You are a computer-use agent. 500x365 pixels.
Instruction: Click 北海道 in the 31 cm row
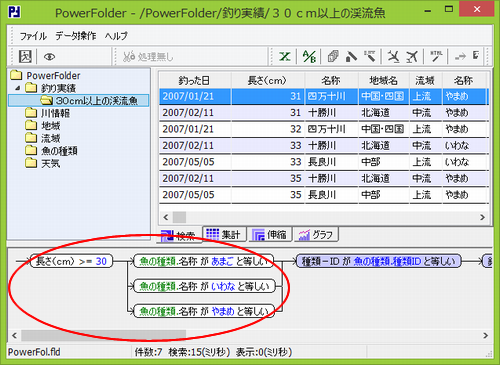[383, 113]
